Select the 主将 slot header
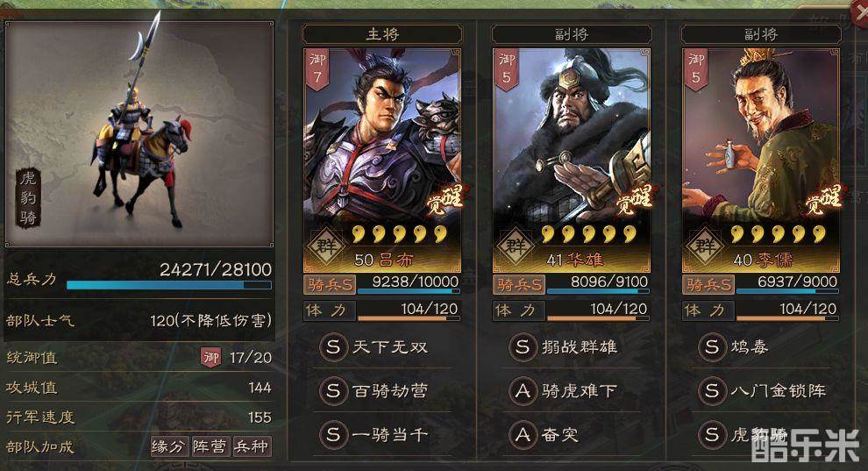Image resolution: width=868 pixels, height=471 pixels. point(382,34)
